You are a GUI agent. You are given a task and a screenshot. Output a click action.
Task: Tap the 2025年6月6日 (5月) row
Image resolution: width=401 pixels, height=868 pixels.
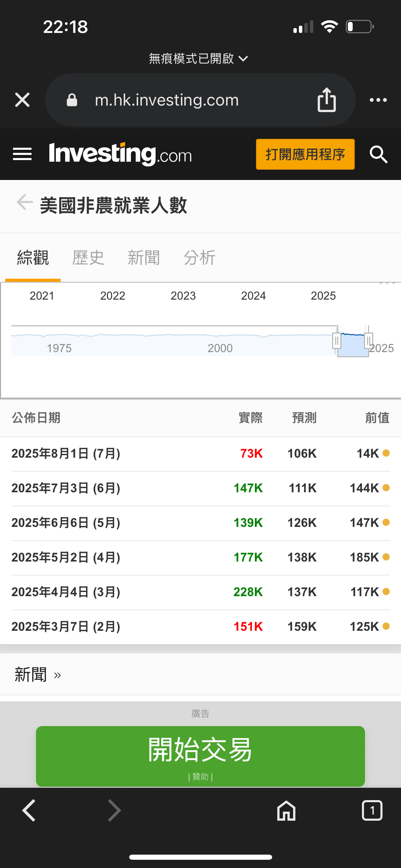coord(200,523)
